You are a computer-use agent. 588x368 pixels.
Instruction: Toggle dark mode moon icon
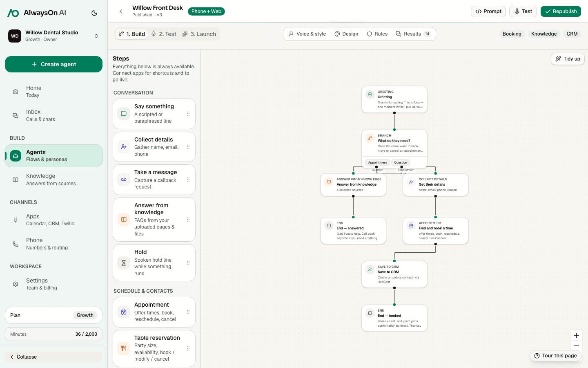(x=94, y=13)
